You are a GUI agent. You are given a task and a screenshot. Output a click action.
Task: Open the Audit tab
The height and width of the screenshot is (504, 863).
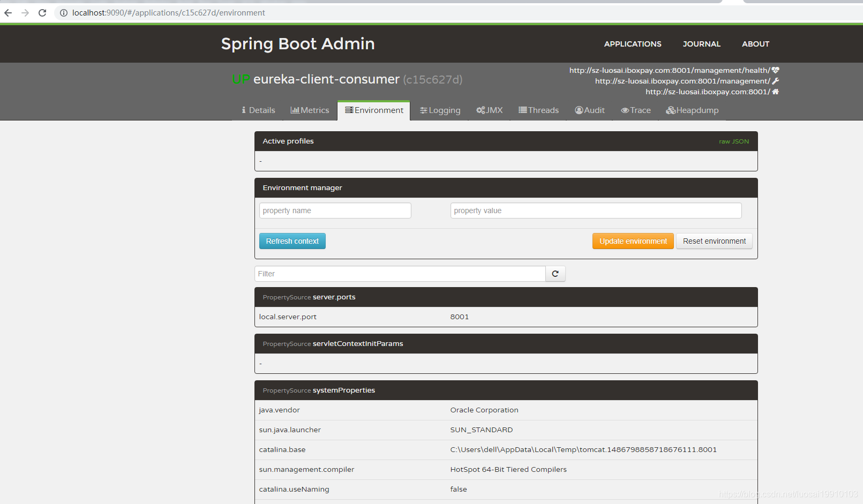tap(590, 110)
